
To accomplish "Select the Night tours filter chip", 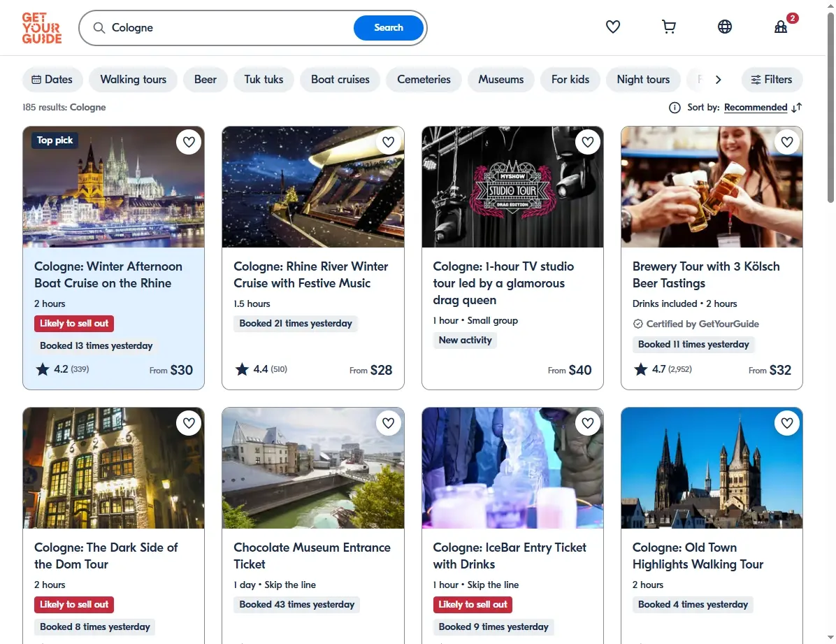I will (643, 80).
